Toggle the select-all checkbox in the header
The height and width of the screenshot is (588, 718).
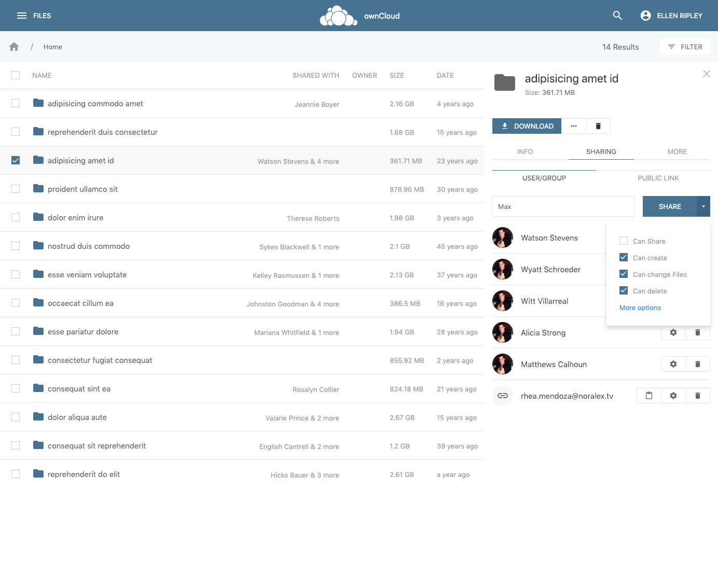(x=16, y=75)
